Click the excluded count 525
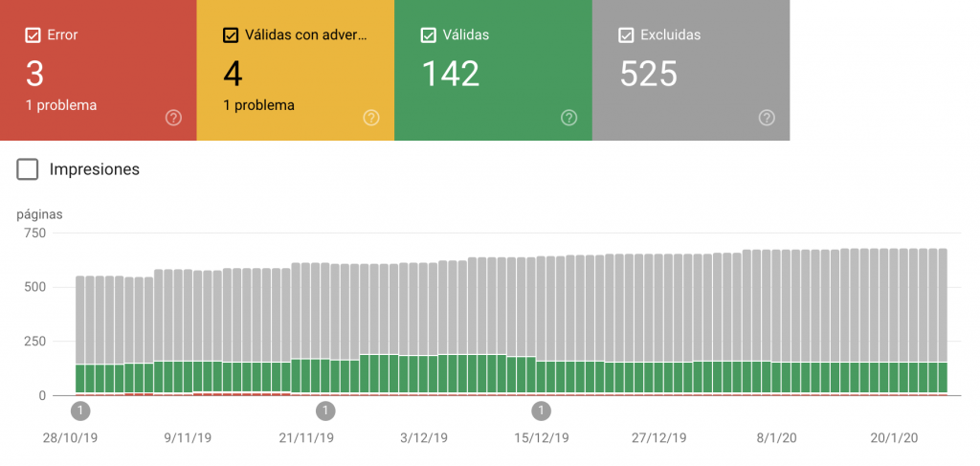Image resolution: width=980 pixels, height=466 pixels. (649, 74)
